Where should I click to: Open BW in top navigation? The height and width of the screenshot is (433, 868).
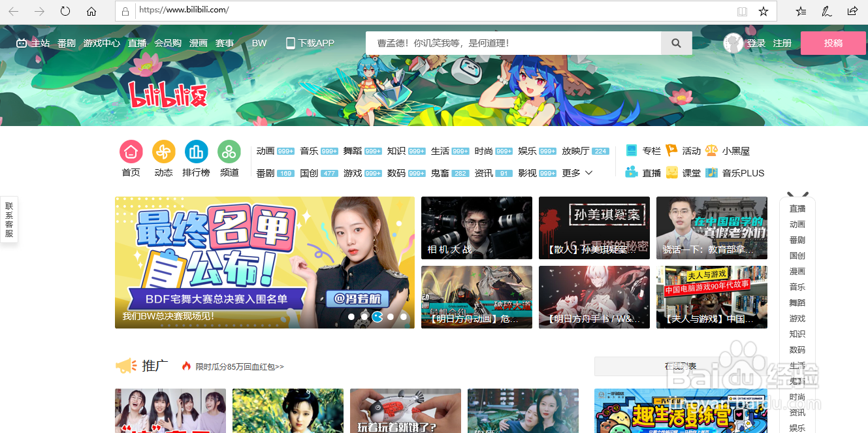pos(259,43)
